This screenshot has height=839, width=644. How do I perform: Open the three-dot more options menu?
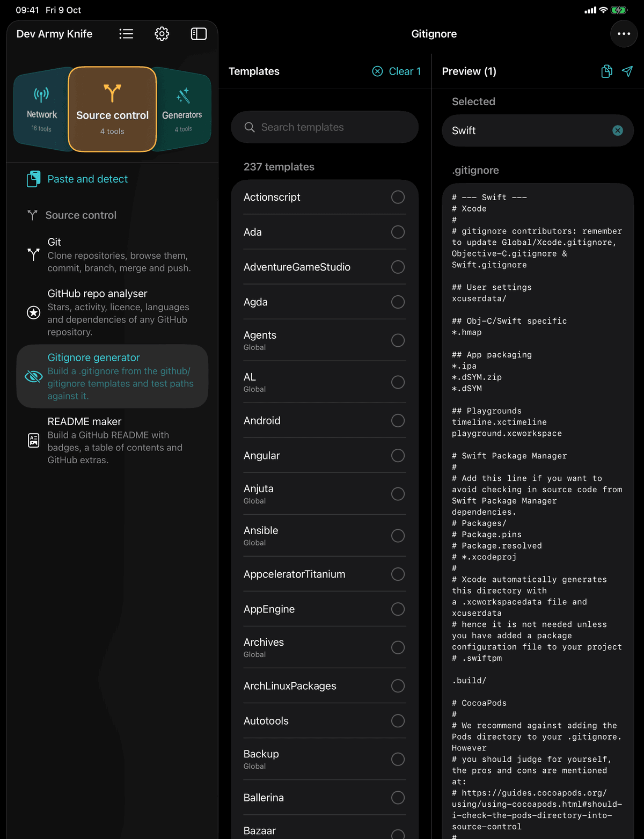pyautogui.click(x=624, y=34)
